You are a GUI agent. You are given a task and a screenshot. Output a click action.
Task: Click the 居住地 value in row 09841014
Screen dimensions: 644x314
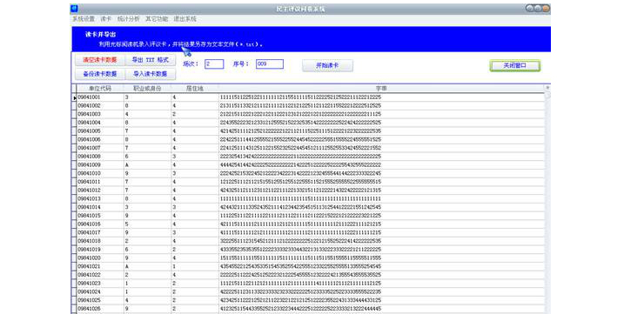tap(195, 207)
